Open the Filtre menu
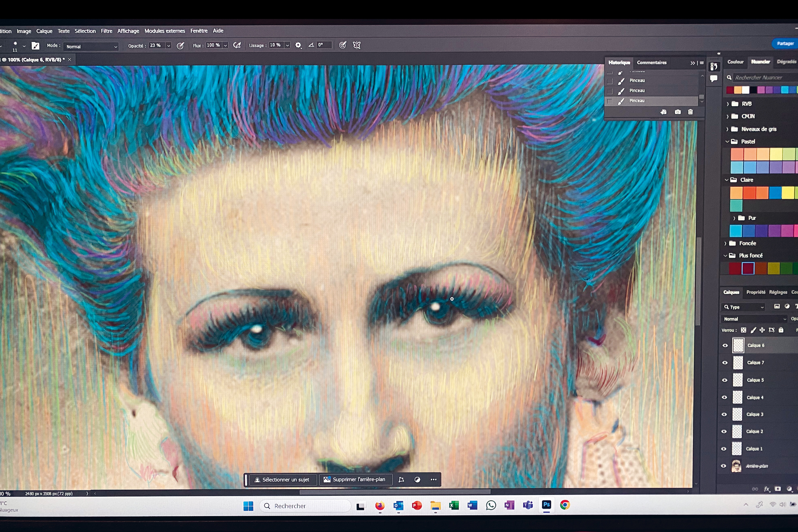The image size is (798, 532). (x=106, y=31)
